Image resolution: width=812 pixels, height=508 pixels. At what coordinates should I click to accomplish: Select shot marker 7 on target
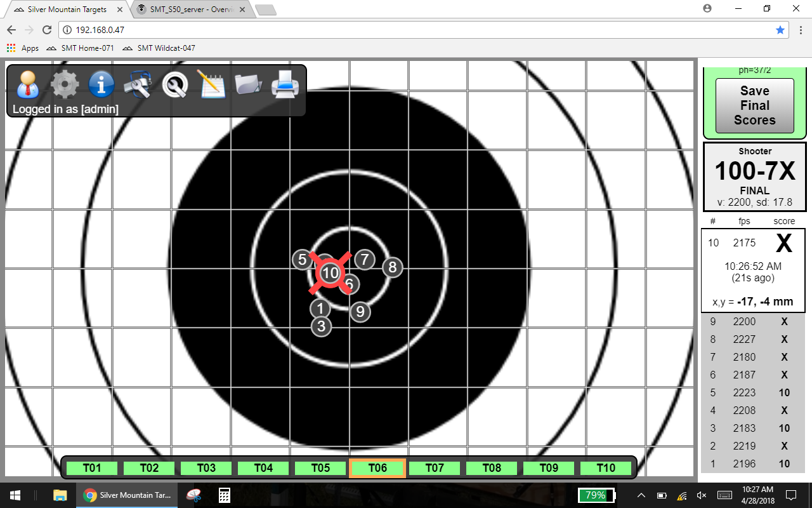click(365, 259)
